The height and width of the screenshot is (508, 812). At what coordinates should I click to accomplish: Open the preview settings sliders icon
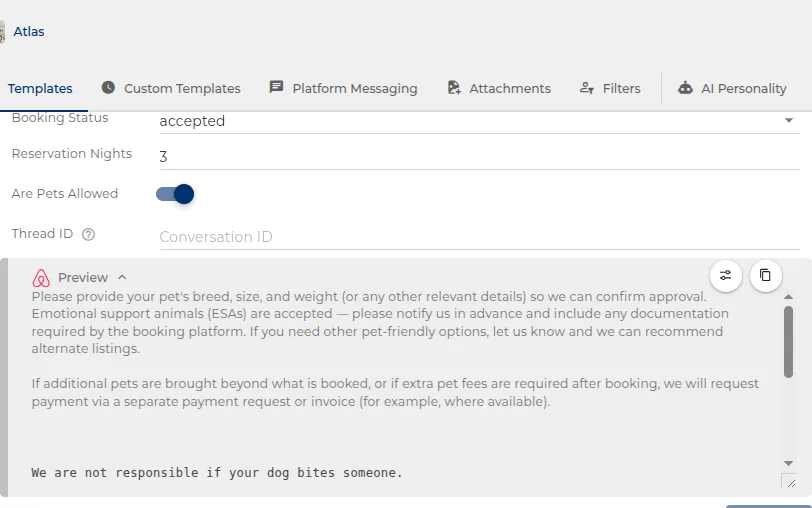[726, 275]
